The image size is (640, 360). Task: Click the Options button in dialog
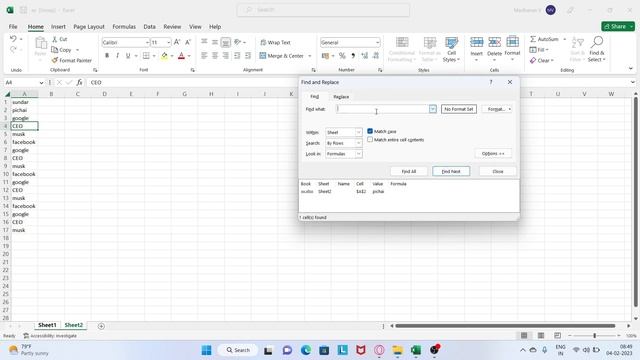[x=493, y=153]
